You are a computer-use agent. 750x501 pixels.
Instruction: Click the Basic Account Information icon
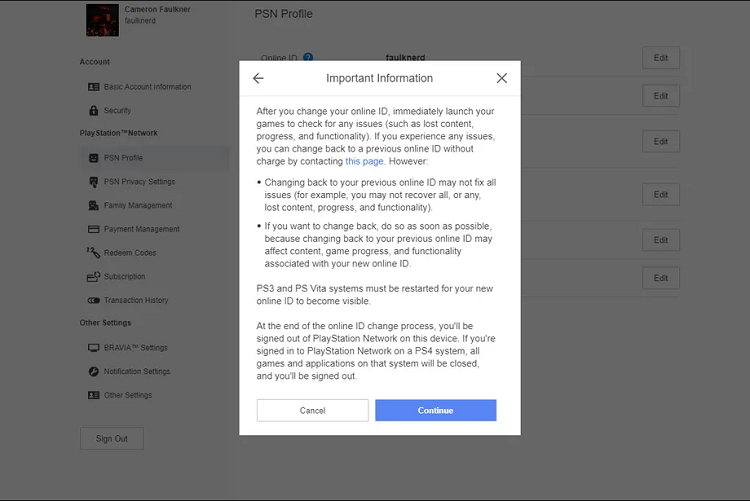[93, 87]
